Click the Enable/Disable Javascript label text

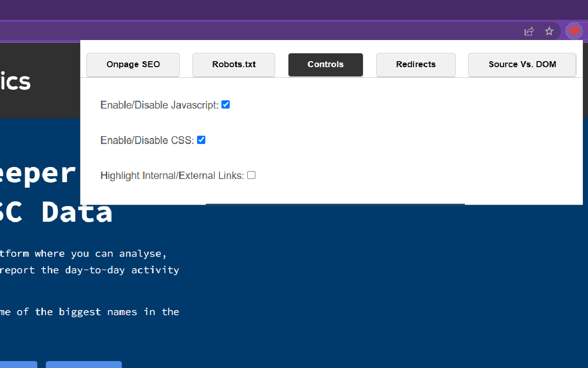[158, 105]
